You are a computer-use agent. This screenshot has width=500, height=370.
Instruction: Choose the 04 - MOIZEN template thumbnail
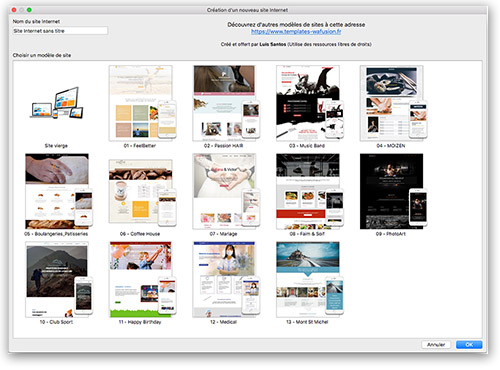[393, 103]
